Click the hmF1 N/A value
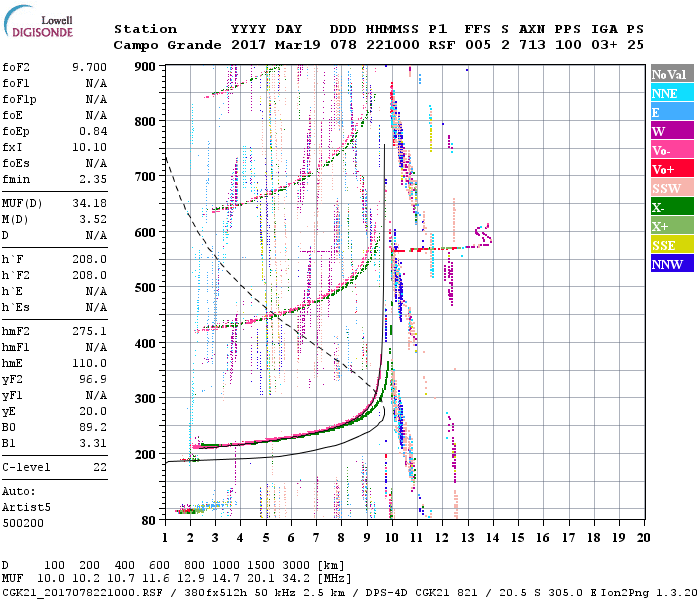The width and height of the screenshot is (700, 600). point(96,347)
